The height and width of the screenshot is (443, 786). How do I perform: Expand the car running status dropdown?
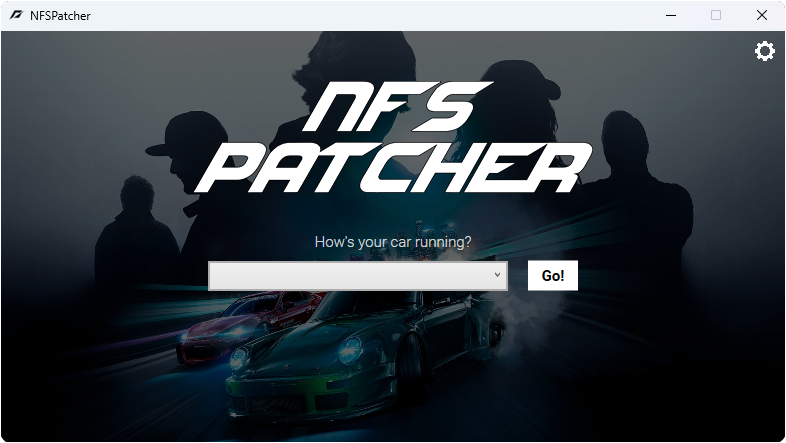358,276
